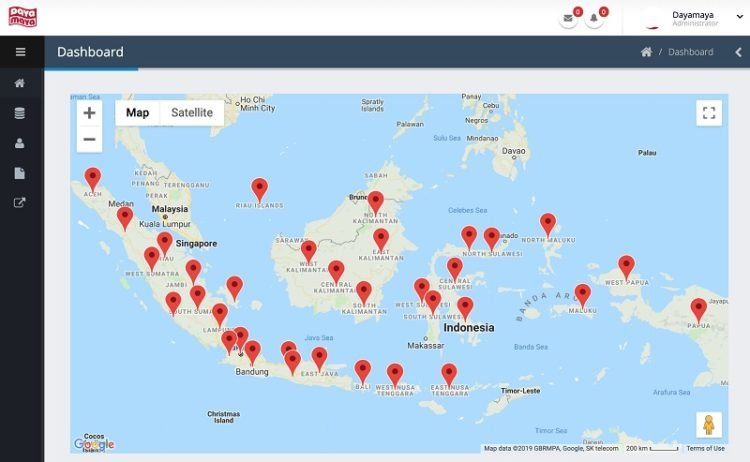Click the Kuala Lumpur map label
The width and height of the screenshot is (750, 462).
[x=165, y=224]
